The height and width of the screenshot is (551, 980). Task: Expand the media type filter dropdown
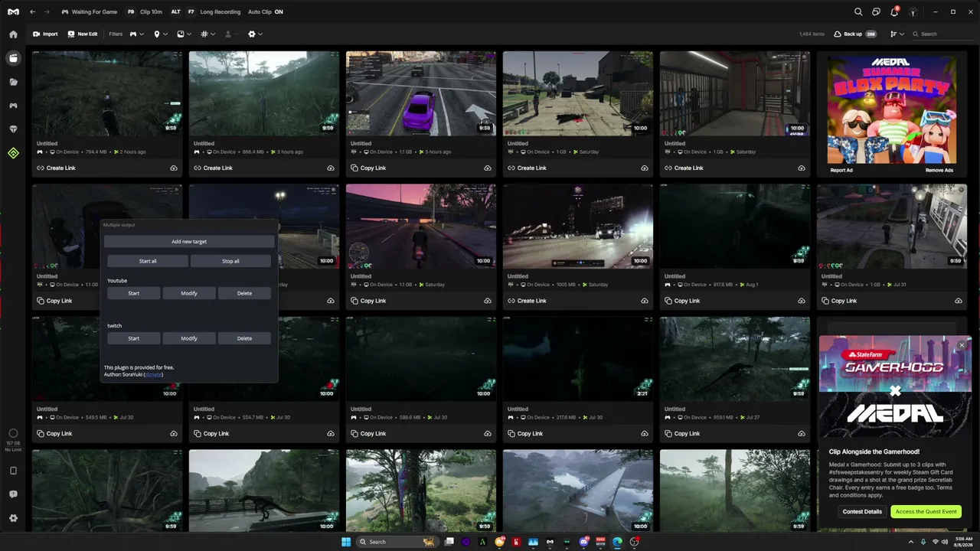[184, 34]
